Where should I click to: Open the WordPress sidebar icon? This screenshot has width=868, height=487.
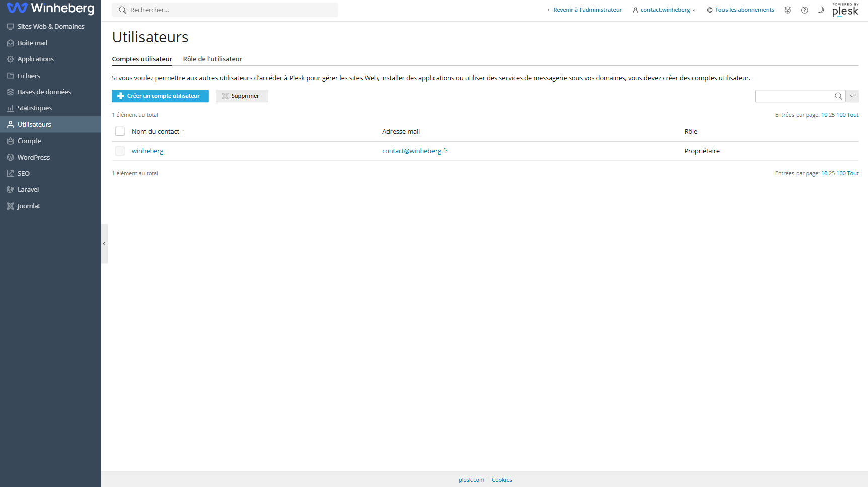pos(10,157)
